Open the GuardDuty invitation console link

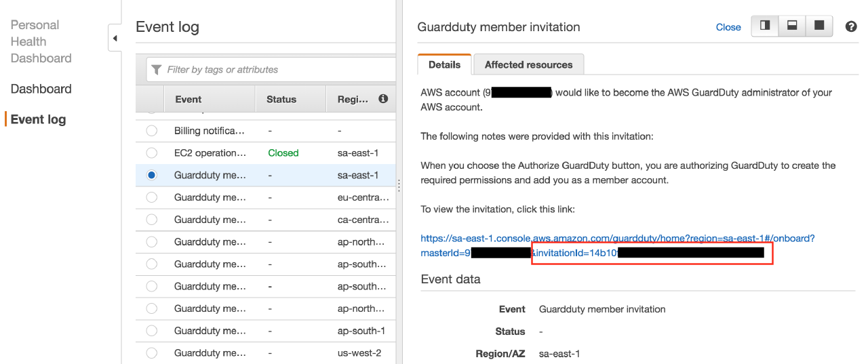pyautogui.click(x=618, y=245)
